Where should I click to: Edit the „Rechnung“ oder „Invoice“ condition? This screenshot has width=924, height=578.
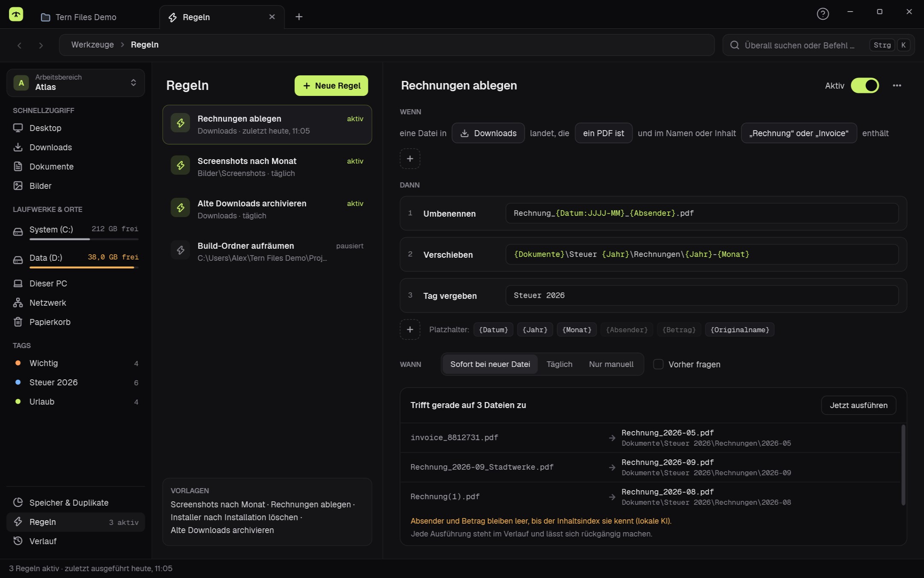pyautogui.click(x=799, y=133)
